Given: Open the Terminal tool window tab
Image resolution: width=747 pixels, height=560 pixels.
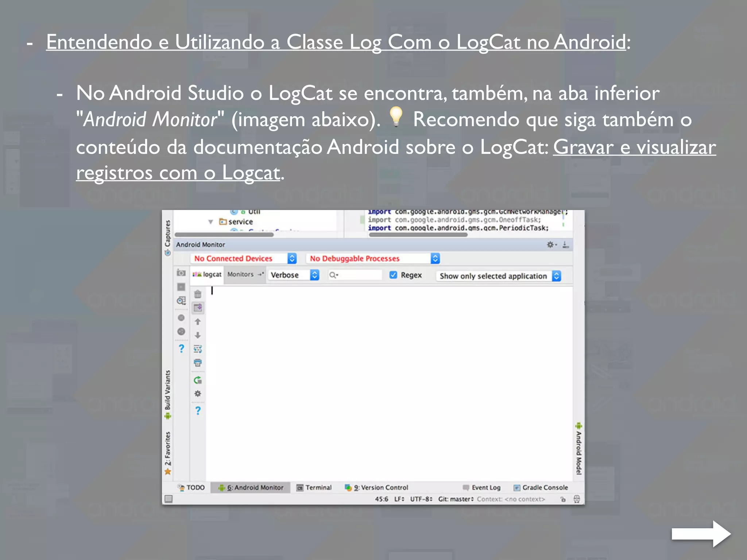Looking at the screenshot, I should point(314,487).
